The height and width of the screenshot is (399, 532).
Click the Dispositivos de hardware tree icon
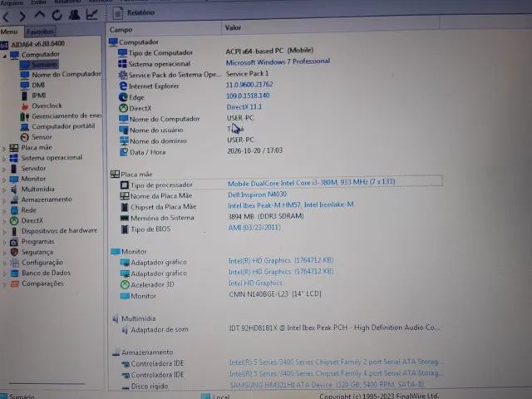tap(14, 231)
